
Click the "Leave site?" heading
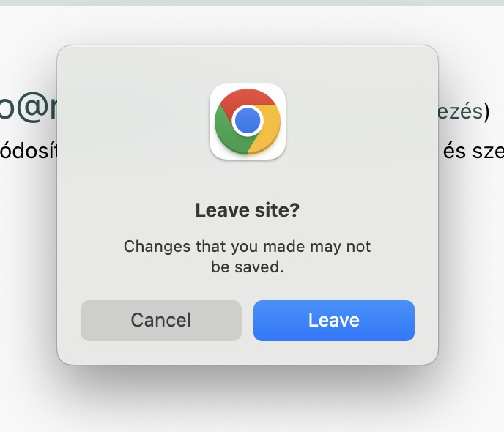(x=248, y=210)
